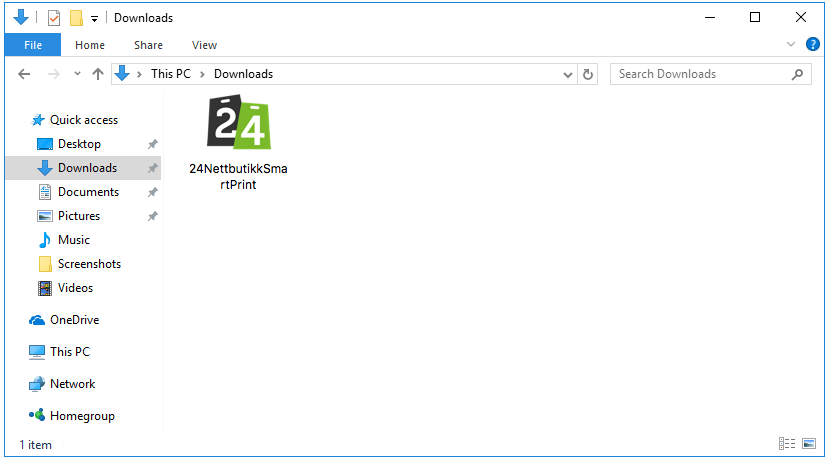Maximize the Downloads window
This screenshot has height=460, width=828.
tap(755, 17)
